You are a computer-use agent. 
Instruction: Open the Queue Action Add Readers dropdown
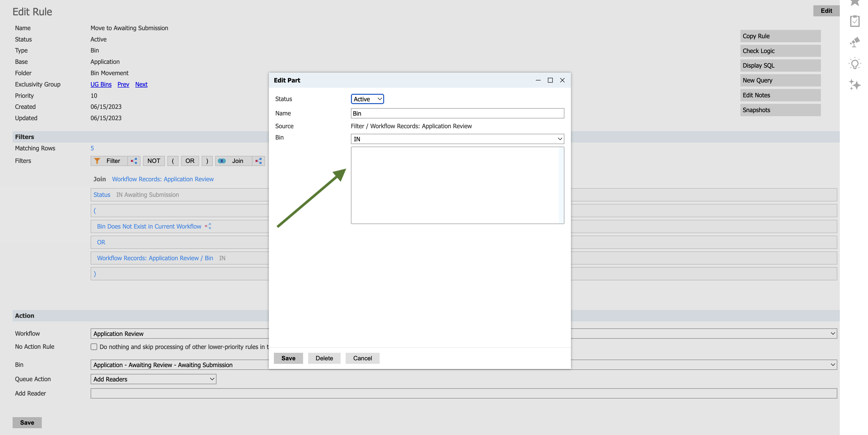coord(153,379)
